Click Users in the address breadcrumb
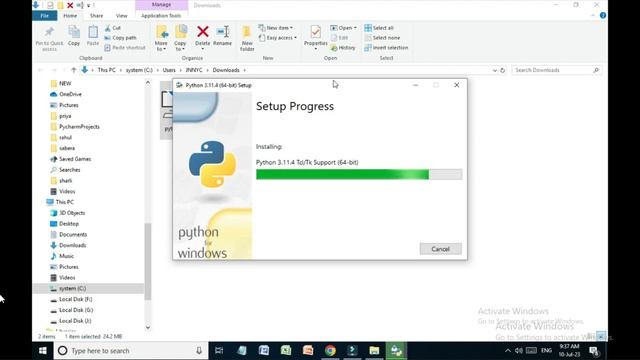The height and width of the screenshot is (360, 640). tap(169, 70)
